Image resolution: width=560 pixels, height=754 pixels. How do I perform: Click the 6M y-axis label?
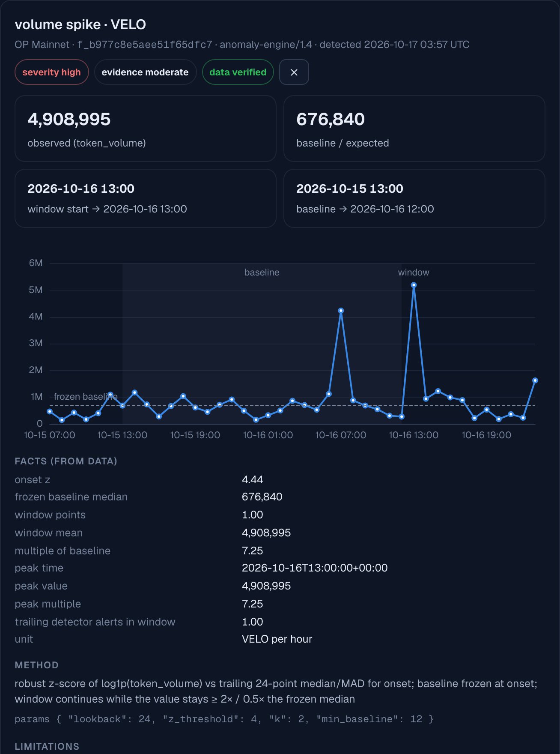click(36, 263)
